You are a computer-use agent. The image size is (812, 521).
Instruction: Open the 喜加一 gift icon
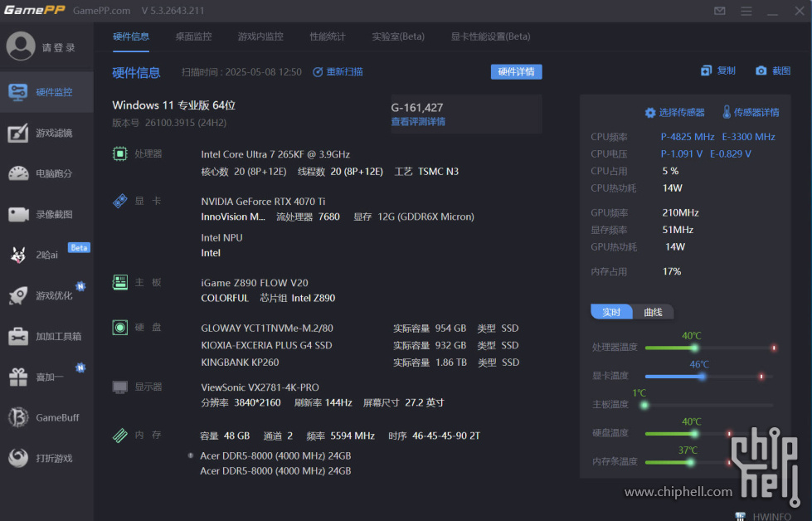click(x=18, y=377)
